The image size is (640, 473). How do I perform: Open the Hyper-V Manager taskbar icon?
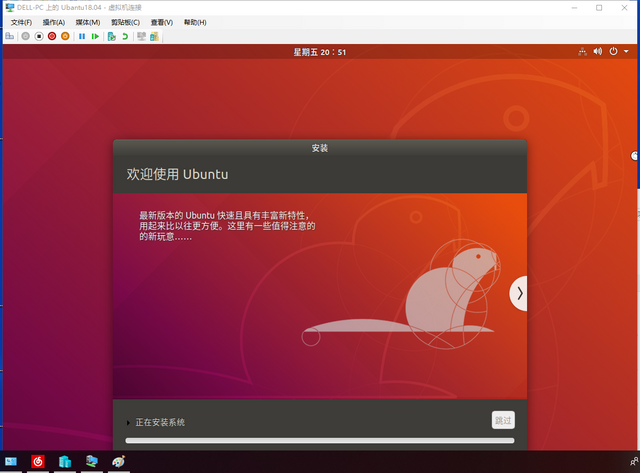tap(65, 462)
